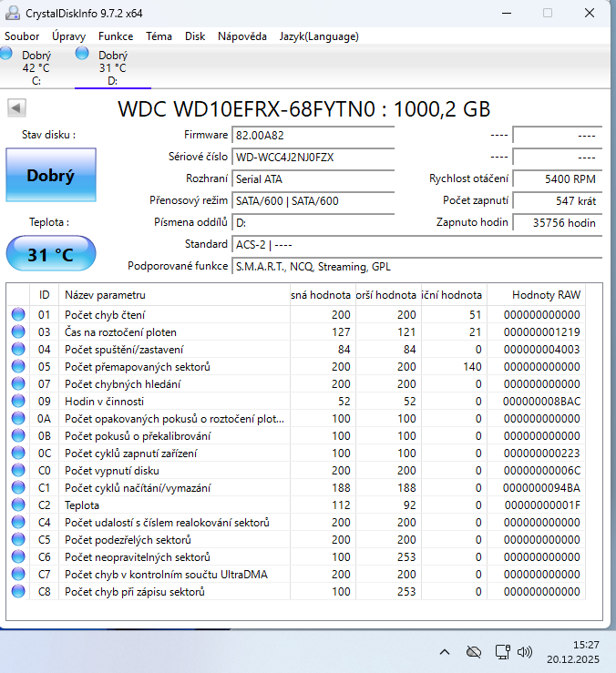Open the network icon in system tray
The image size is (616, 673).
[500, 652]
